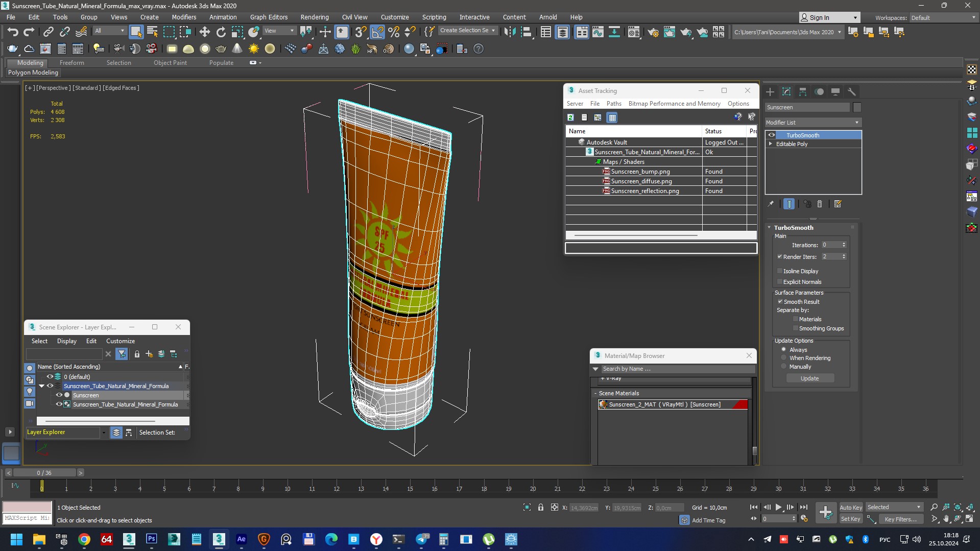Click Remove modifier trash icon

(x=820, y=204)
